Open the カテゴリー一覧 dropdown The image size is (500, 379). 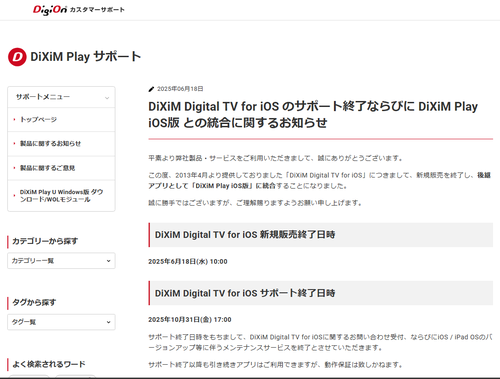(x=61, y=261)
